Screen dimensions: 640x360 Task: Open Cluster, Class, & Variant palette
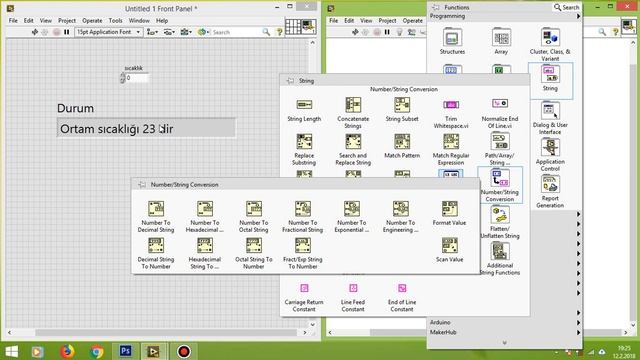click(550, 44)
